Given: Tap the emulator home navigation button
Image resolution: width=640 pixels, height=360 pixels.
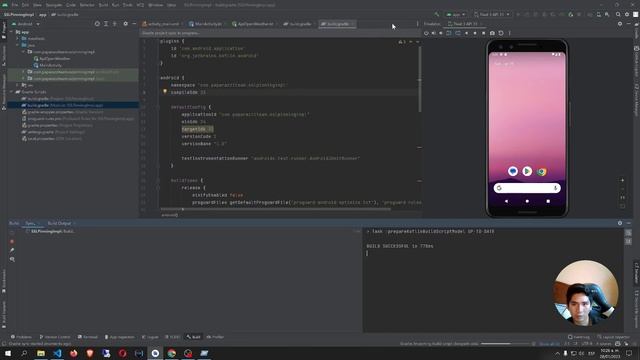Looking at the screenshot, I should (527, 201).
